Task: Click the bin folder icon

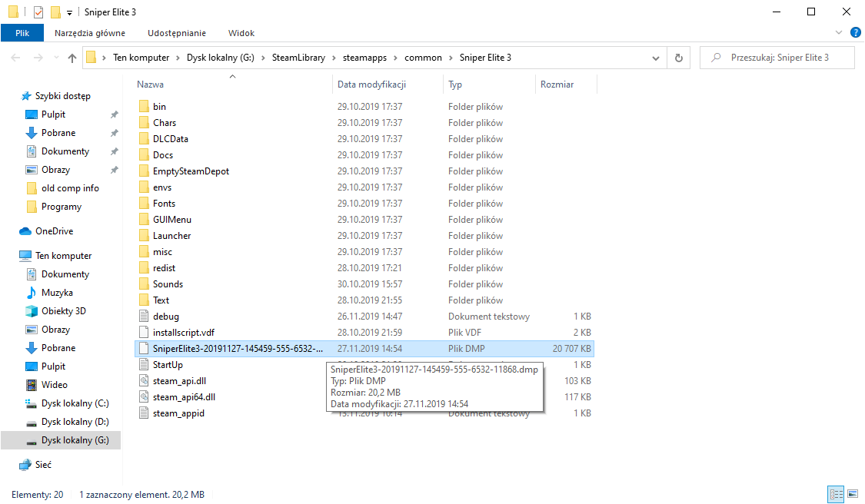Action: click(144, 107)
